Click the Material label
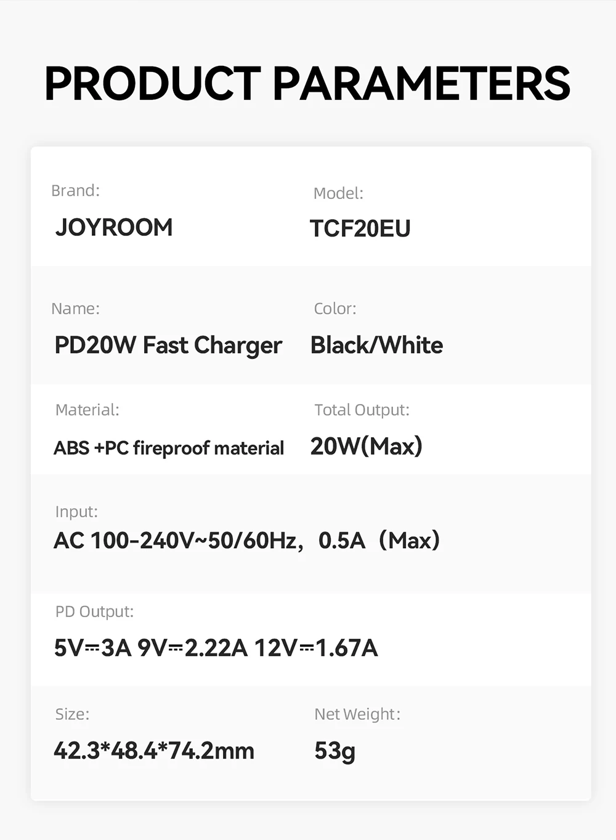The height and width of the screenshot is (840, 616). [87, 410]
